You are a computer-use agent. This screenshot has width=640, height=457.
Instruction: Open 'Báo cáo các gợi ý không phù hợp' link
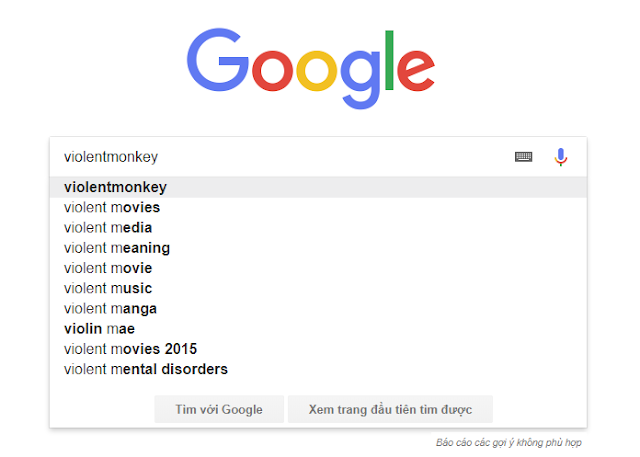509,442
